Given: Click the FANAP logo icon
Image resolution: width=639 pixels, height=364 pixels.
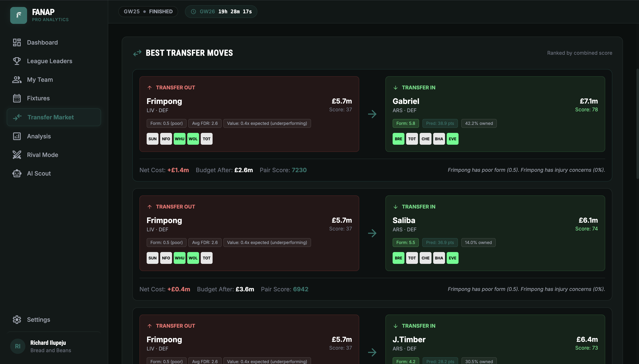Looking at the screenshot, I should pyautogui.click(x=19, y=15).
